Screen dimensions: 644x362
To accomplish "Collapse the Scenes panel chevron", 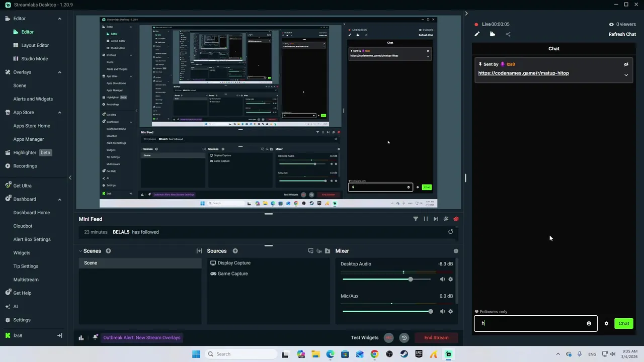I will click(x=80, y=251).
